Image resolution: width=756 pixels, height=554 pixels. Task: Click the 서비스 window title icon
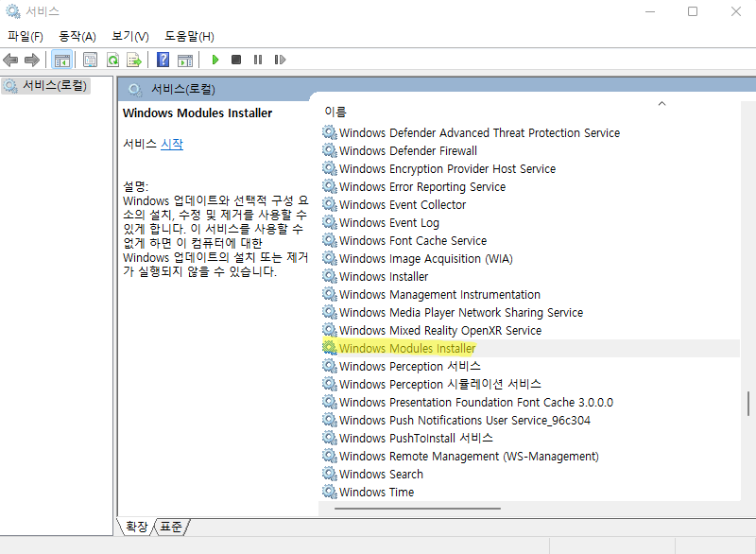(x=13, y=11)
